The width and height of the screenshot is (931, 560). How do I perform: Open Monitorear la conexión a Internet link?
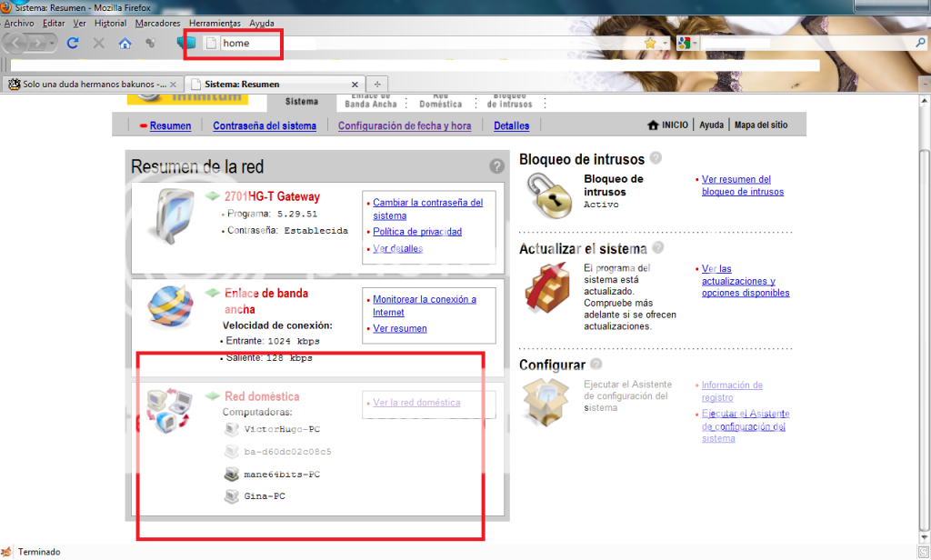[x=424, y=305]
